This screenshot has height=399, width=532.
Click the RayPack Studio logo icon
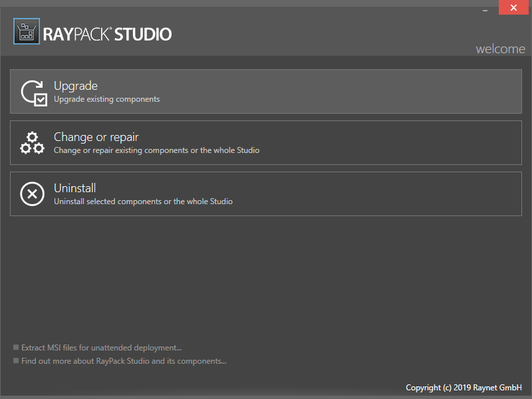click(27, 31)
